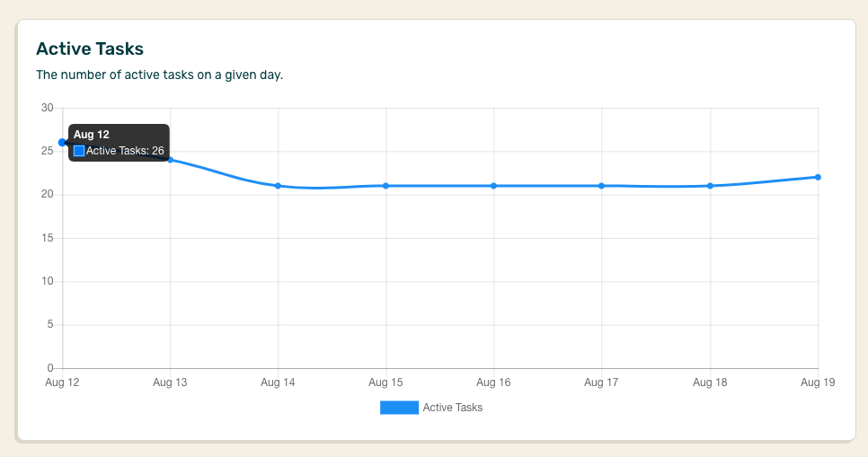868x457 pixels.
Task: Click the 10 y-axis tick label
Action: (48, 281)
